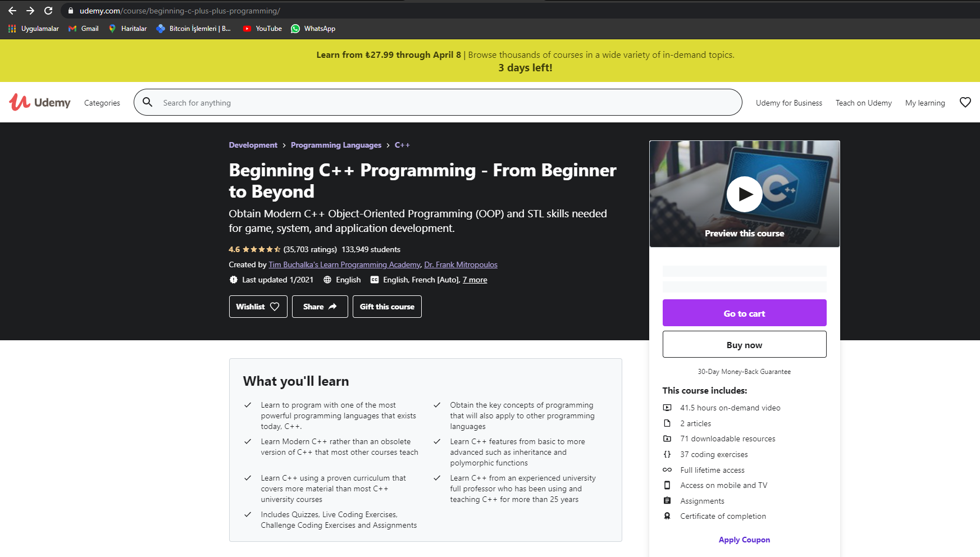This screenshot has width=980, height=557.
Task: Open My learning
Action: pos(925,103)
